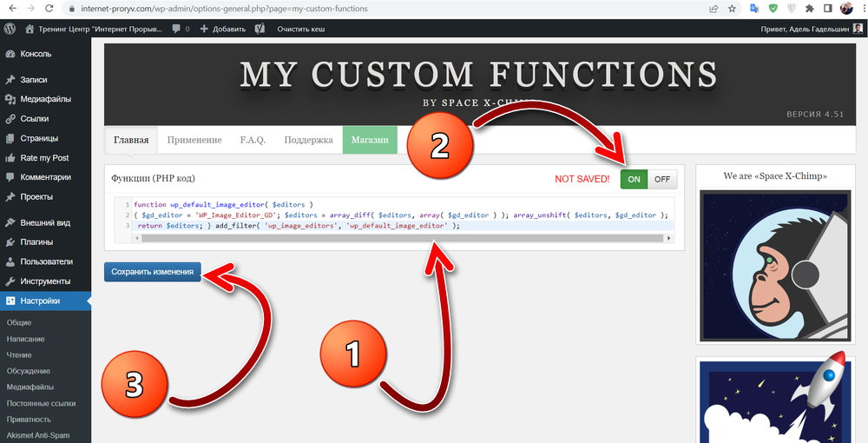This screenshot has width=868, height=443.
Task: Click the Функции (PHP код) heading
Action: click(x=154, y=178)
